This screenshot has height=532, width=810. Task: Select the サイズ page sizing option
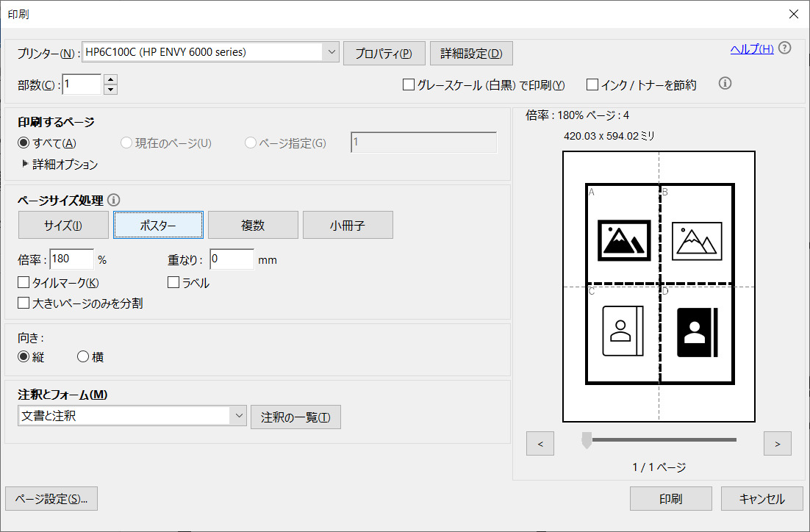[63, 226]
